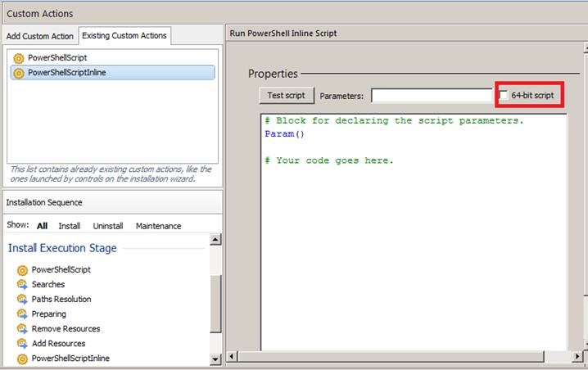Filter sequence by Uninstall actions

coord(108,225)
